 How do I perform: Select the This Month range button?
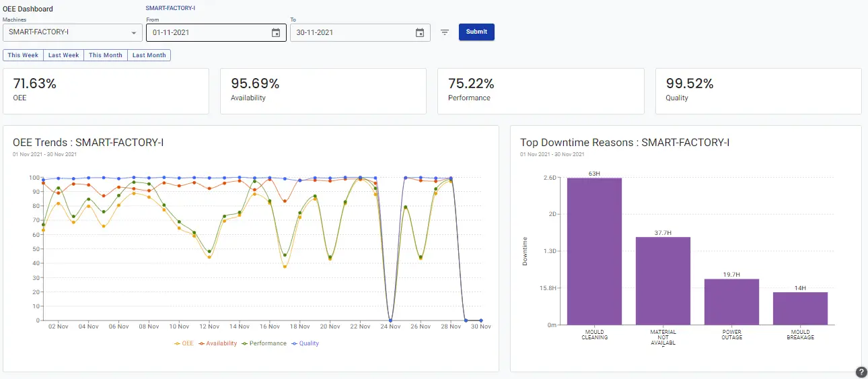pyautogui.click(x=106, y=55)
